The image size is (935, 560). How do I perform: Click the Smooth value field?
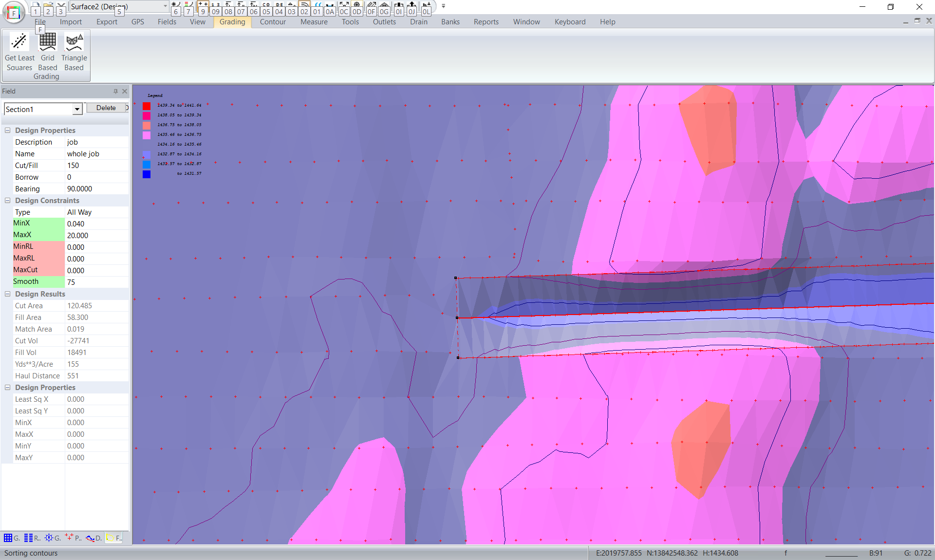click(x=96, y=282)
